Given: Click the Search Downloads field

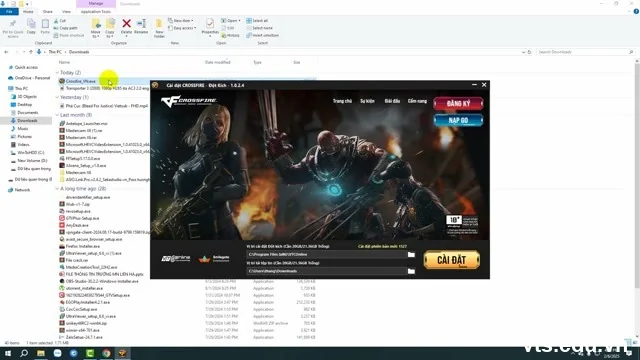Looking at the screenshot, I should [x=585, y=52].
